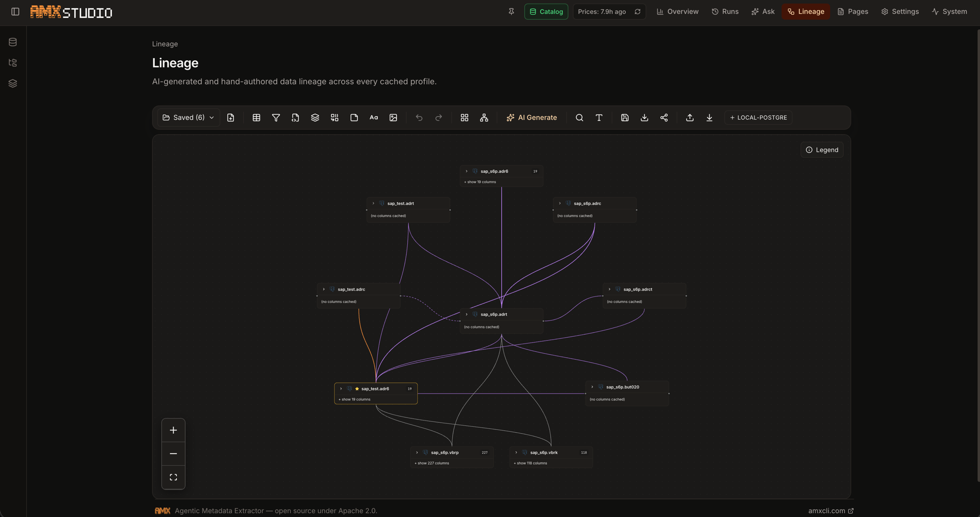The height and width of the screenshot is (517, 980).
Task: Add a sticky note to canvas
Action: 354,118
